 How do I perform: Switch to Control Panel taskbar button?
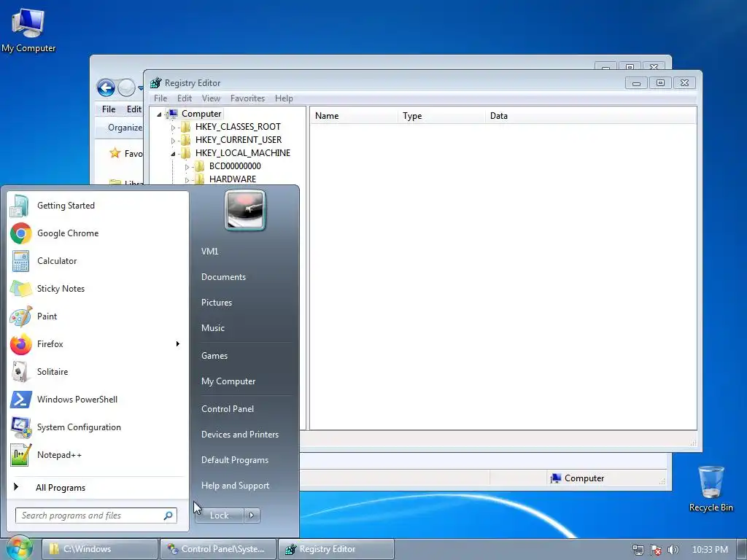(x=217, y=549)
